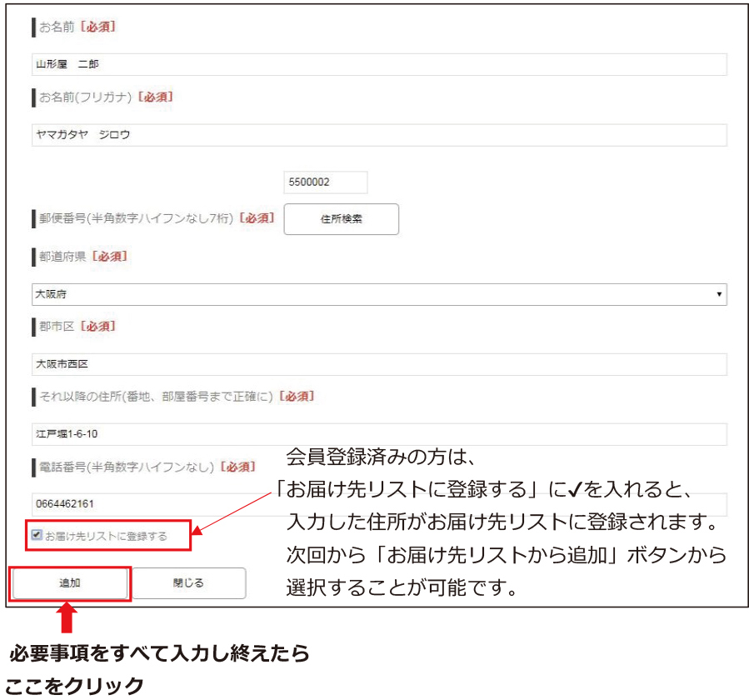Click the address field with 江戸堀1-6-10
The height and width of the screenshot is (700, 749).
tap(378, 434)
